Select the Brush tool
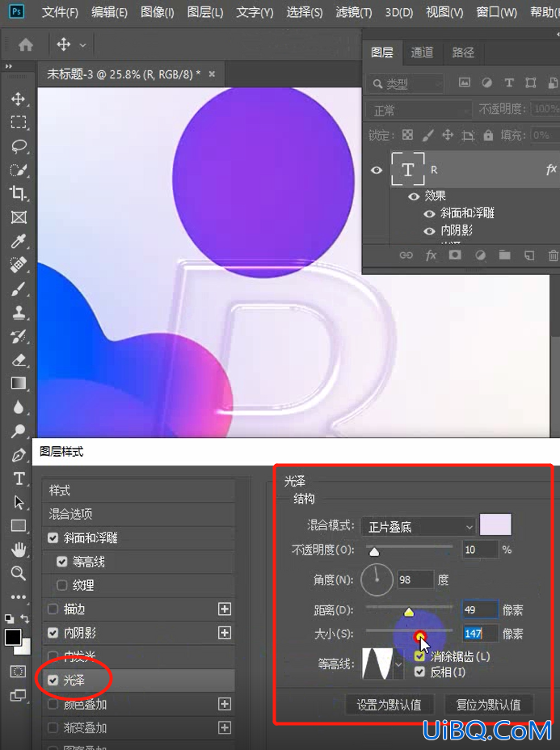Image resolution: width=560 pixels, height=750 pixels. point(18,289)
